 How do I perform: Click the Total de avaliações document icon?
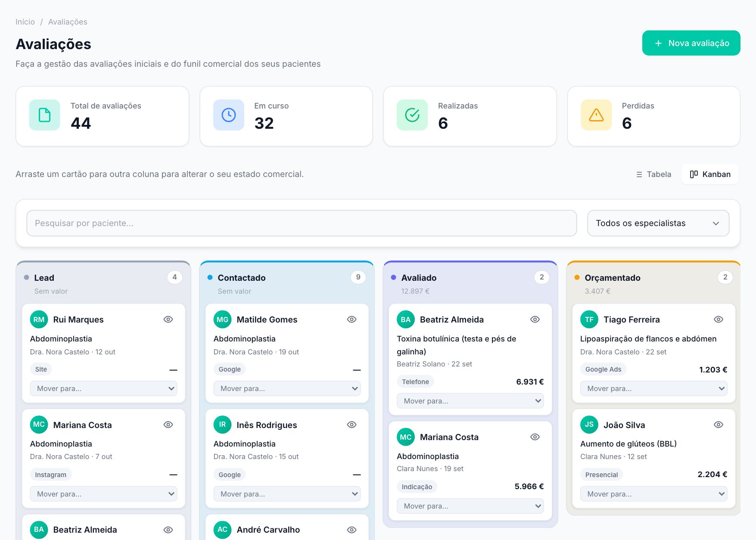pyautogui.click(x=44, y=115)
